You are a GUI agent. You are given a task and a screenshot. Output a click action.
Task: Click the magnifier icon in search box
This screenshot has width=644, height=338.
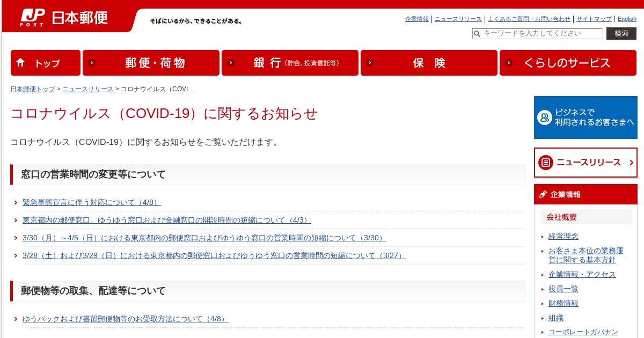point(477,34)
